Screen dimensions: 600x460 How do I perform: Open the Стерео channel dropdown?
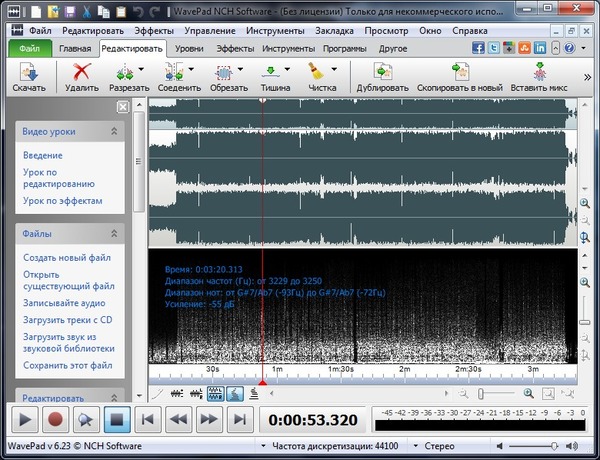(416, 446)
